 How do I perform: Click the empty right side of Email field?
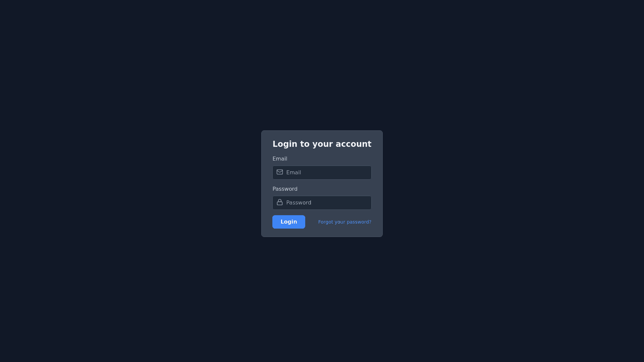(349, 173)
